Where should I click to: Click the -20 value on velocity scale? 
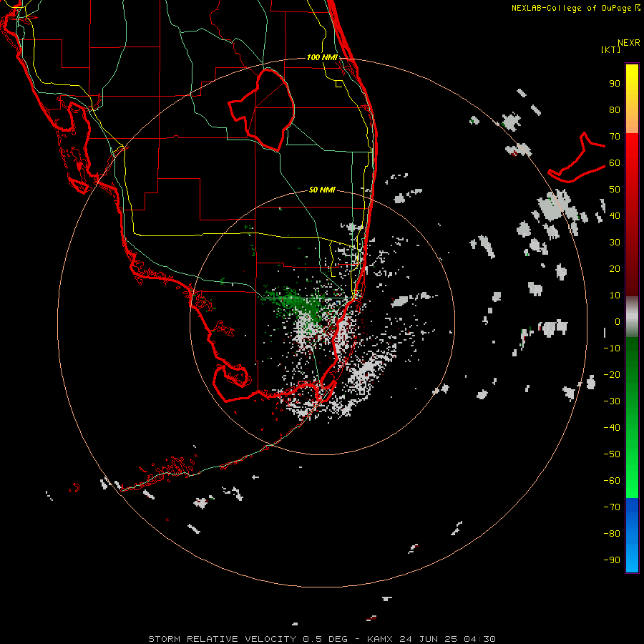click(x=612, y=374)
